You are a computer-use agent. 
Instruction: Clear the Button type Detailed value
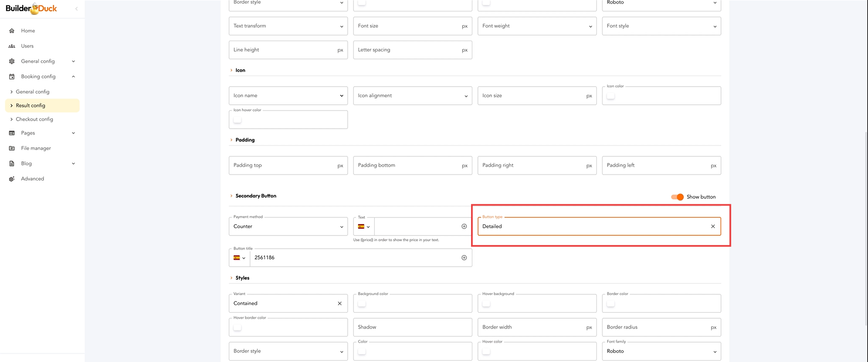point(713,226)
